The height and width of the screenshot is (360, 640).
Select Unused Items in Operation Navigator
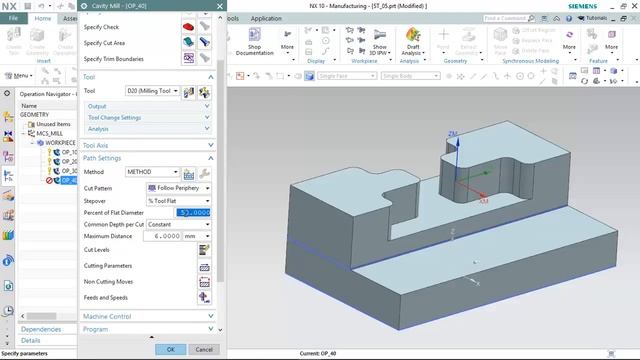coord(53,124)
